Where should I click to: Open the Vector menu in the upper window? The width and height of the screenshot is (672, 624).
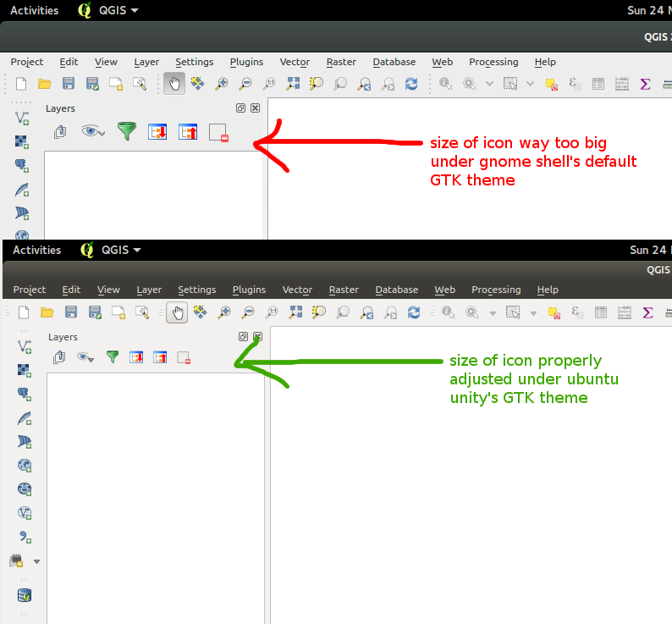tap(295, 62)
